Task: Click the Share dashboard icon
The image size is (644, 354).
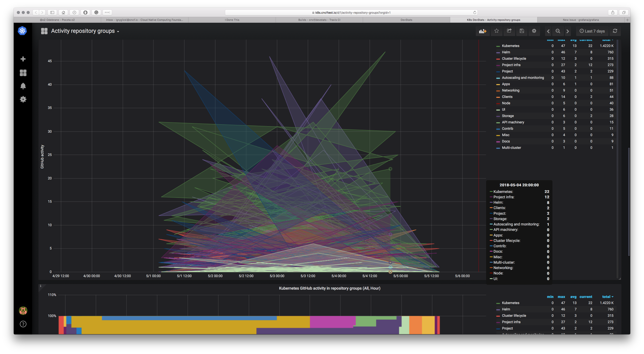Action: 509,31
